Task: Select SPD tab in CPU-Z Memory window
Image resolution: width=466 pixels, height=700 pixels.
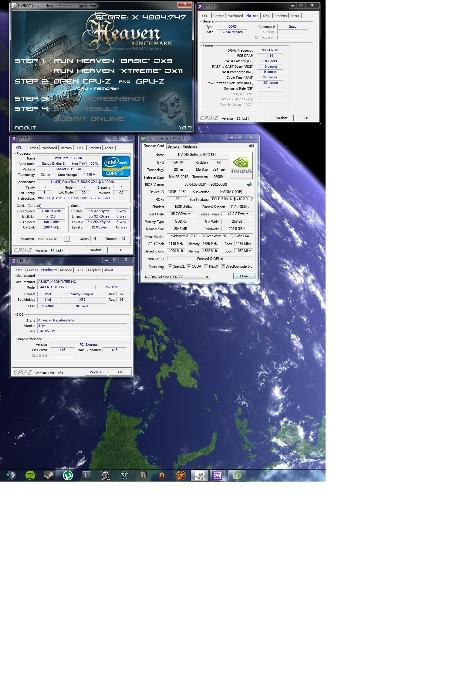Action: pos(266,16)
